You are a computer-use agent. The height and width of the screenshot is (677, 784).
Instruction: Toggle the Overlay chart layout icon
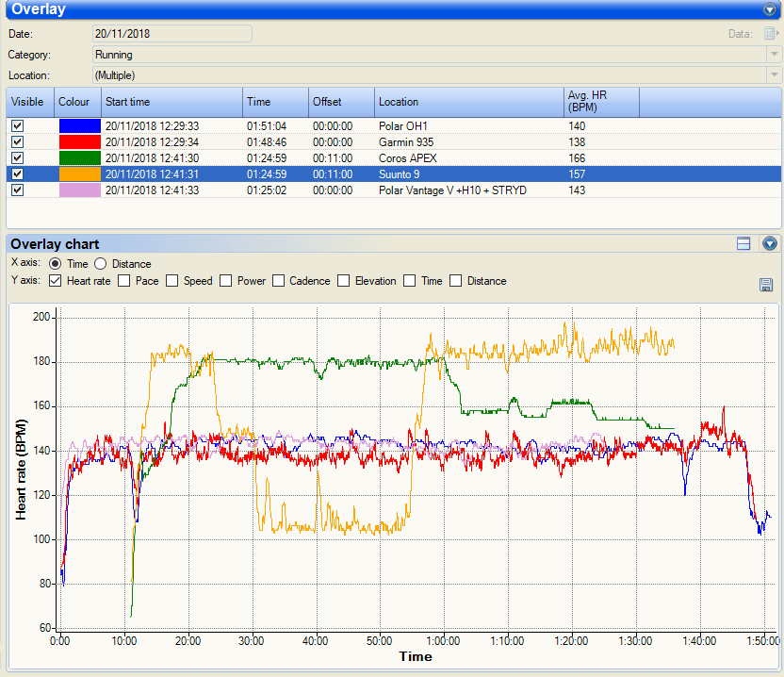(743, 243)
